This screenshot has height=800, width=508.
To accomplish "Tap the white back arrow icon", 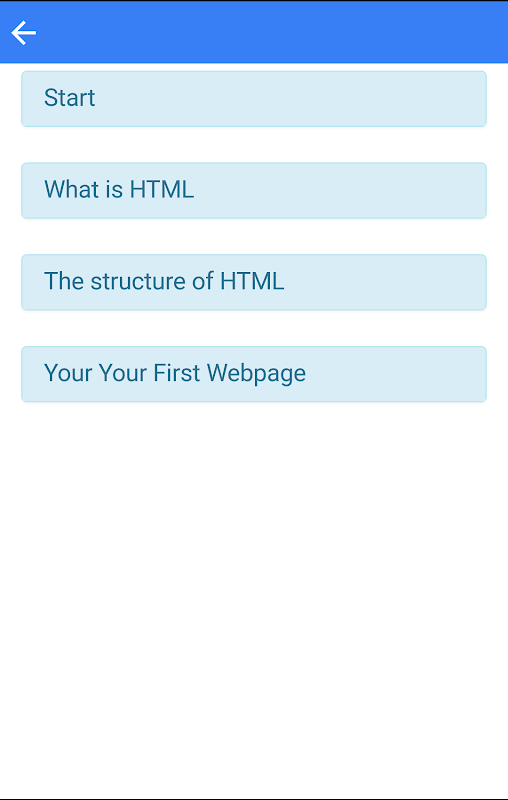I will pyautogui.click(x=23, y=33).
